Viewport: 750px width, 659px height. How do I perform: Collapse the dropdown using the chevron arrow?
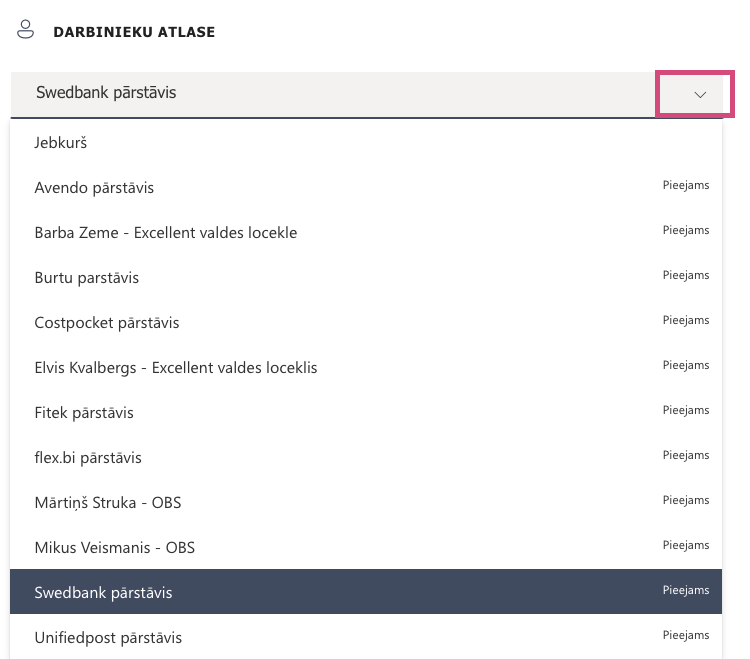[x=699, y=94]
